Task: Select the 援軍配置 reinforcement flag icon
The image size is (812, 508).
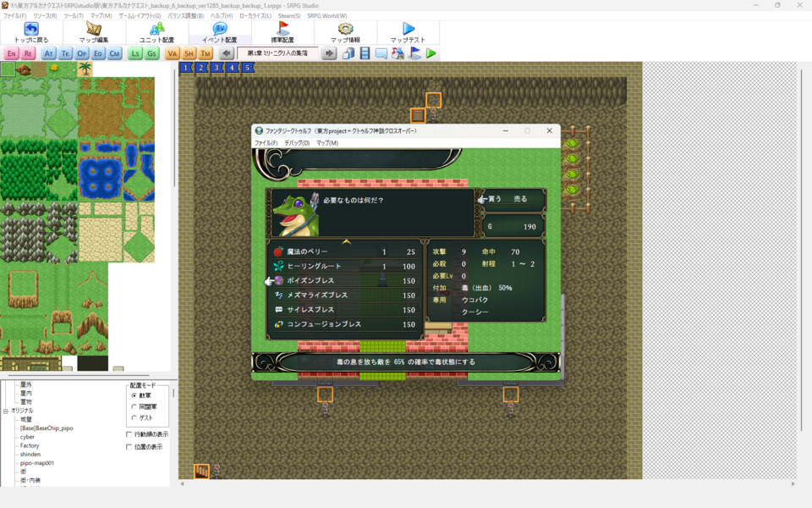Action: click(x=283, y=32)
